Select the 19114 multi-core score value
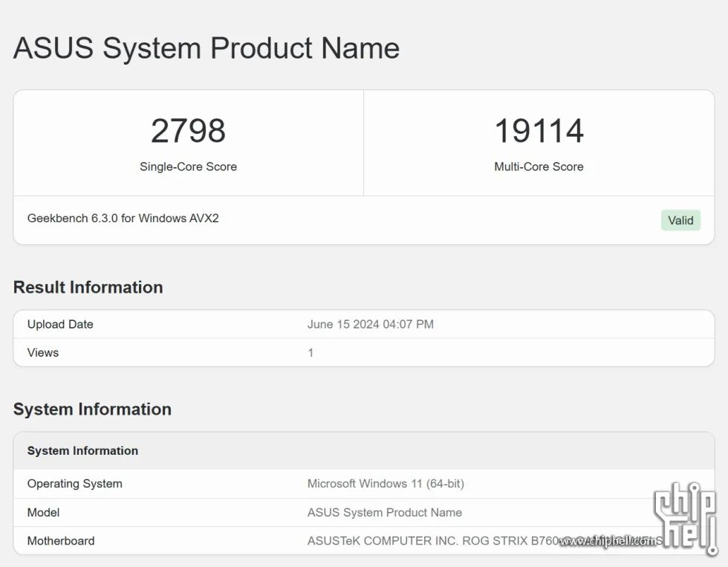728x567 pixels. coord(539,131)
